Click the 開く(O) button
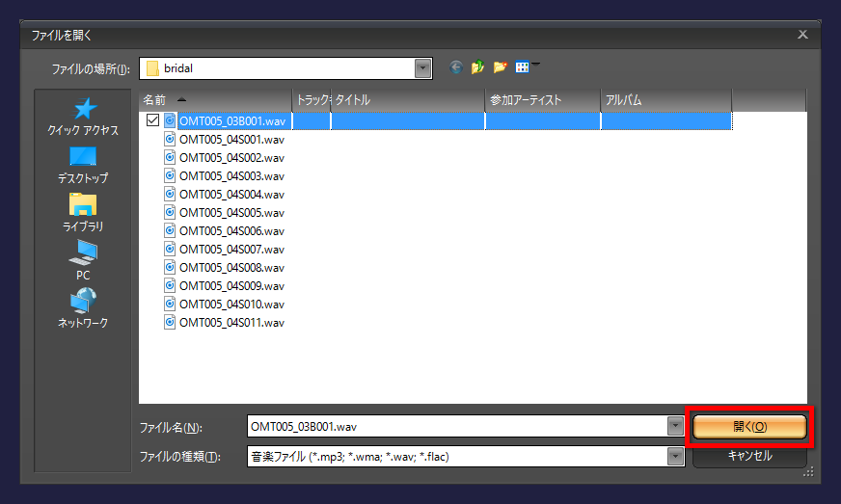The height and width of the screenshot is (504, 841). 749,427
